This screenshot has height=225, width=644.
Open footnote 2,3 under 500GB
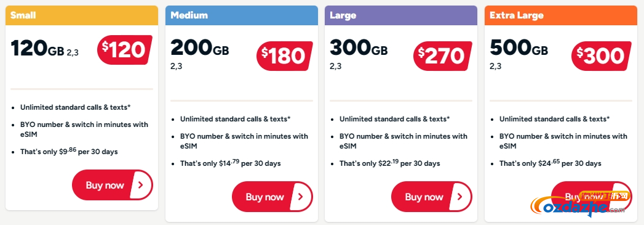pyautogui.click(x=495, y=66)
